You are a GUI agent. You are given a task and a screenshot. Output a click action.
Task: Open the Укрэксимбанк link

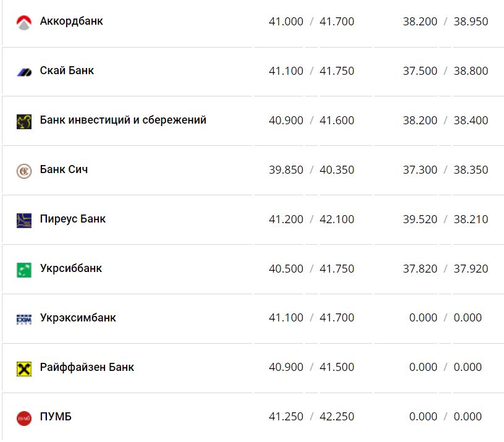(x=78, y=318)
